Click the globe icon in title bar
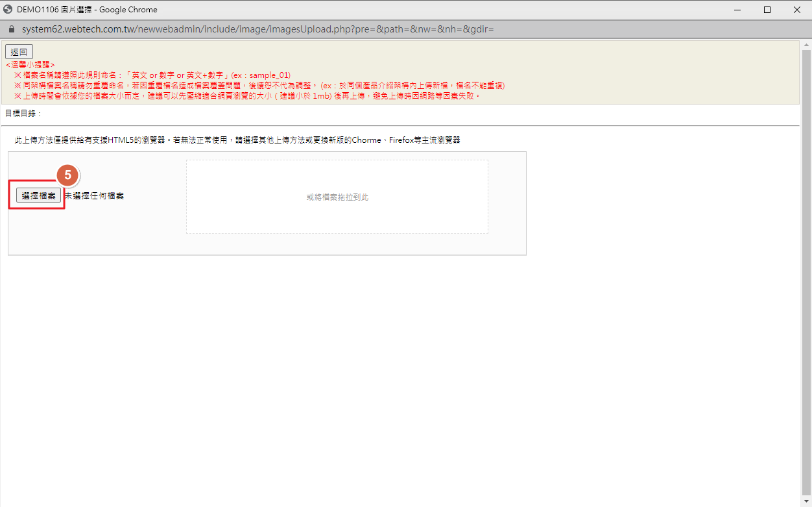The image size is (812, 507). [8, 10]
